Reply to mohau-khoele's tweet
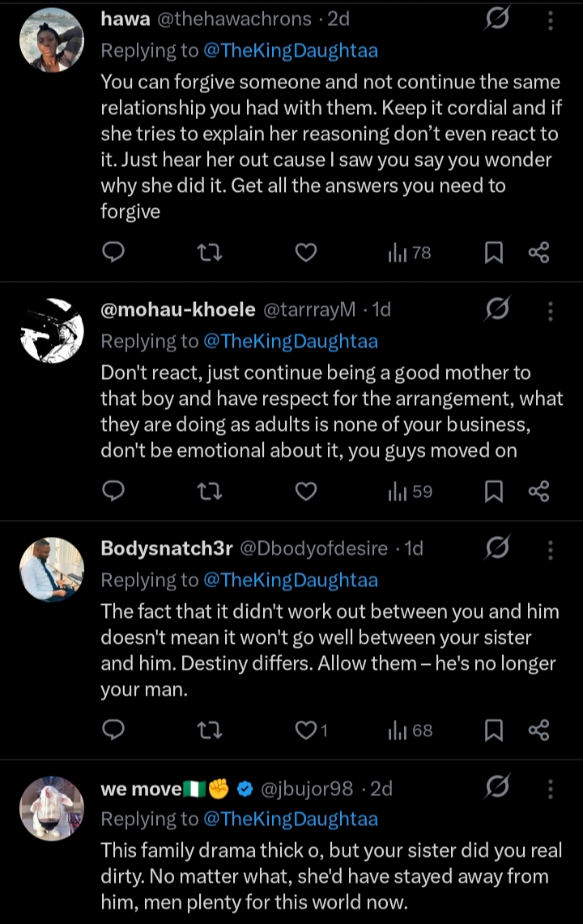Viewport: 583px width, 924px height. (x=114, y=491)
